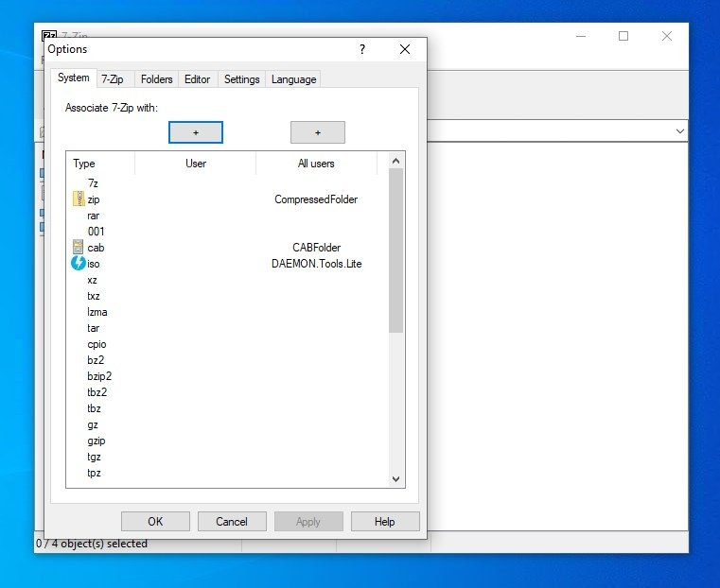Screen dimensions: 720x588
Task: Click the DAEMON.Tools.Lite association text
Action: point(316,263)
